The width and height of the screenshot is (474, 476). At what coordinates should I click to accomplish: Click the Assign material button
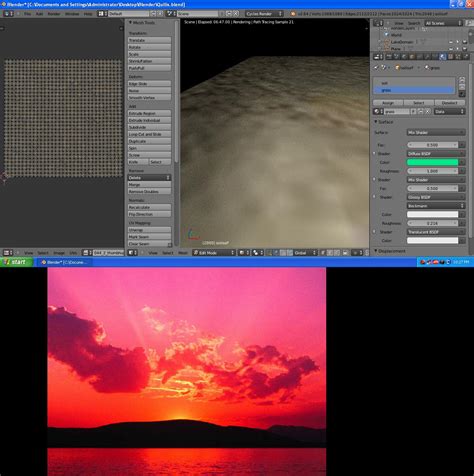[388, 103]
